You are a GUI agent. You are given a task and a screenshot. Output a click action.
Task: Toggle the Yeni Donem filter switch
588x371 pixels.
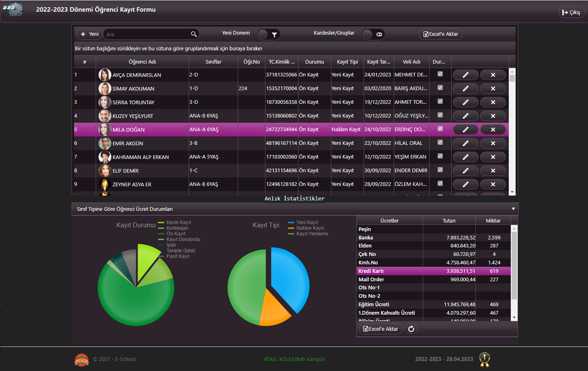[268, 34]
